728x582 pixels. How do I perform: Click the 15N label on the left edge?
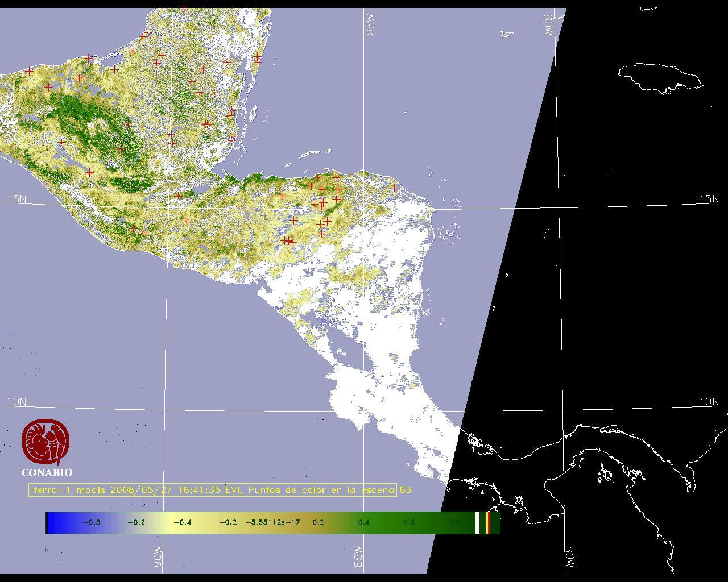coord(16,199)
